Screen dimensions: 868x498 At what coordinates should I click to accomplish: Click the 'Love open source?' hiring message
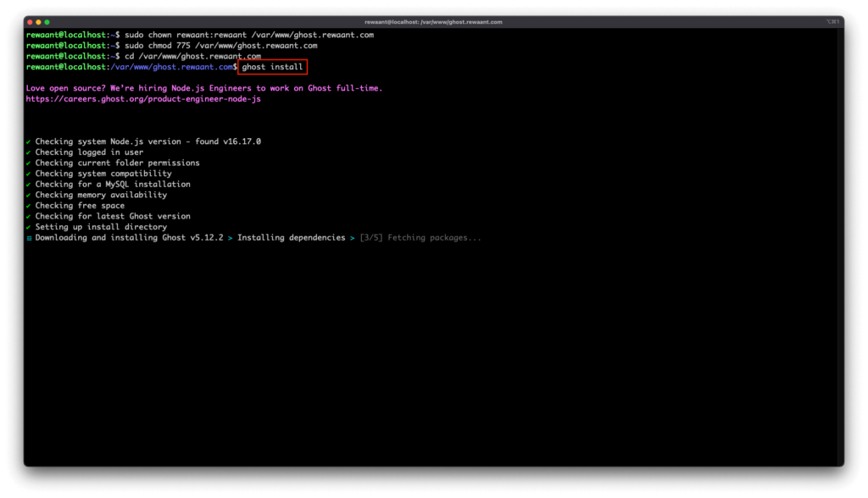[x=204, y=88]
